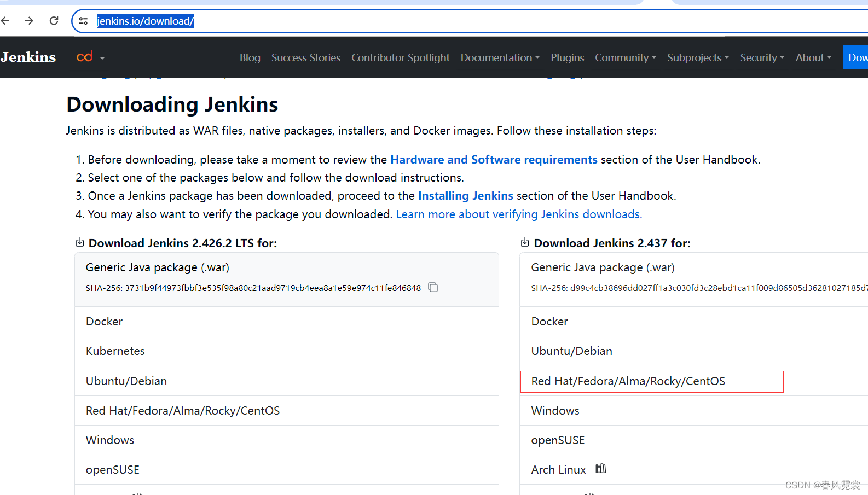The height and width of the screenshot is (495, 868).
Task: Open Contributor Spotlight page
Action: point(401,57)
